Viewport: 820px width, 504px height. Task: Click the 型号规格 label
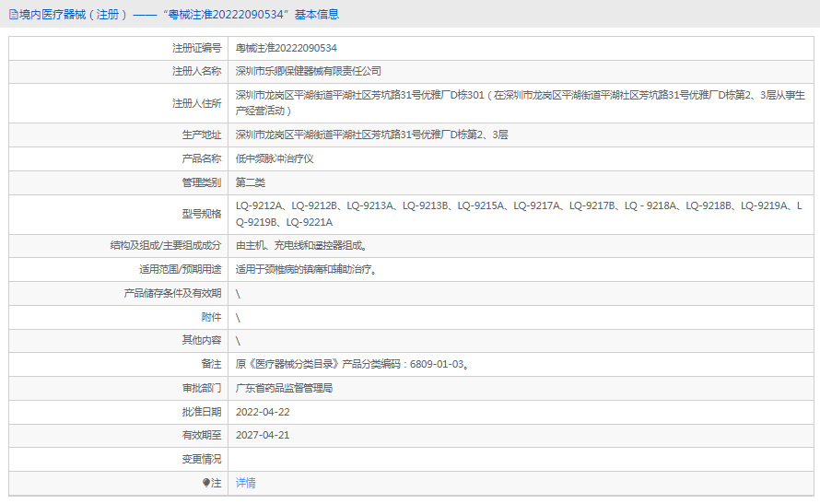pyautogui.click(x=202, y=214)
